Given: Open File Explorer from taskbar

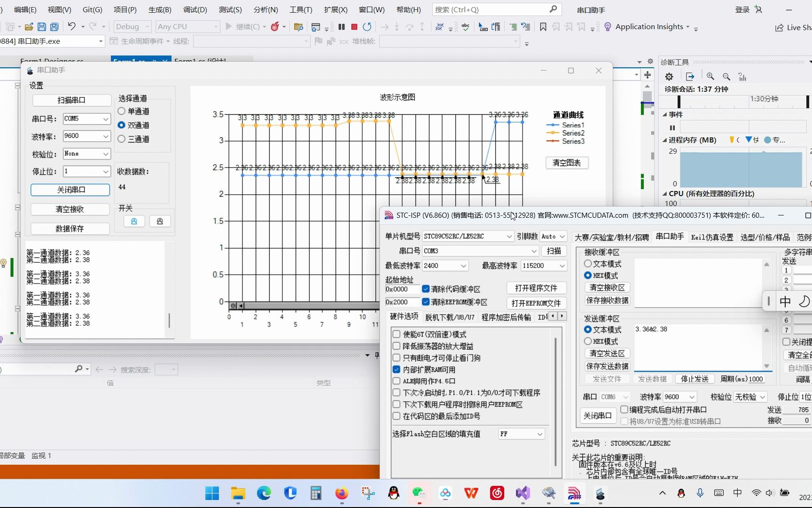Looking at the screenshot, I should [238, 493].
